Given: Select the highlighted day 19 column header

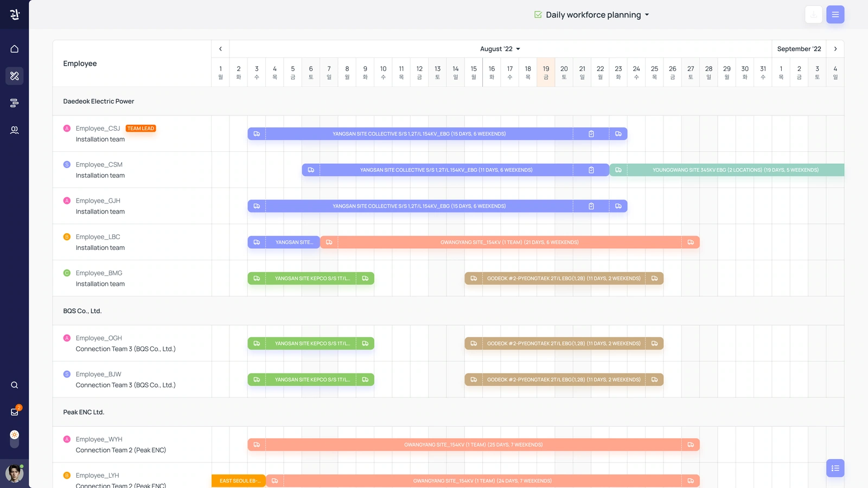Looking at the screenshot, I should [546, 72].
